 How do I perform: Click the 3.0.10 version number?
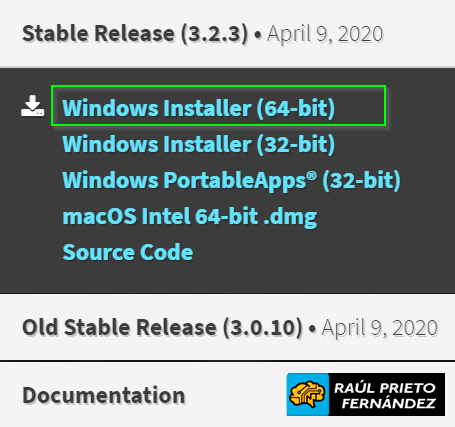pos(263,327)
